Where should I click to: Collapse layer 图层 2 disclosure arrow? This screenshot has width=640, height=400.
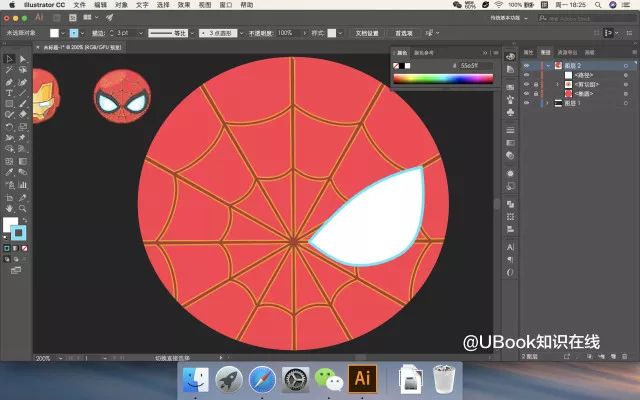548,66
